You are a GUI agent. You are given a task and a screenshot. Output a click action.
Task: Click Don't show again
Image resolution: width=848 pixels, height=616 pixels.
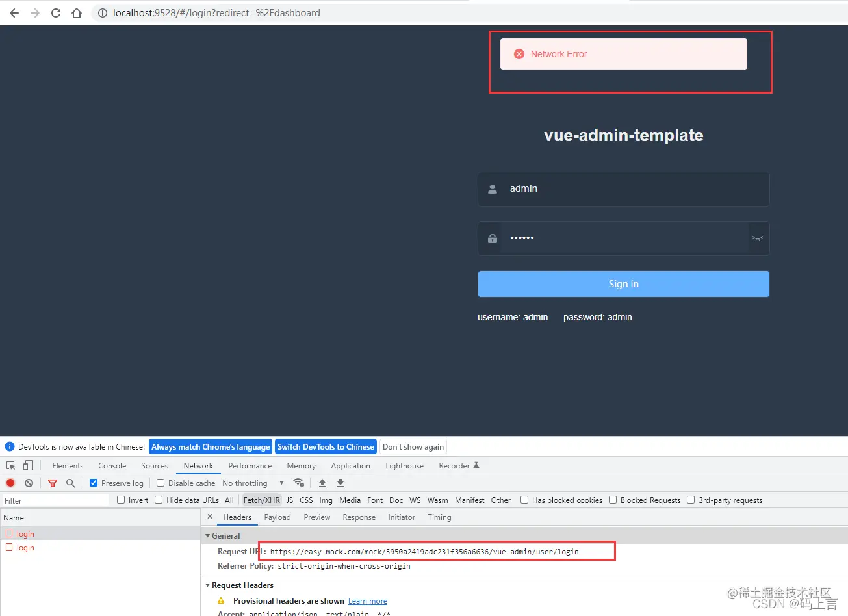[x=413, y=447]
